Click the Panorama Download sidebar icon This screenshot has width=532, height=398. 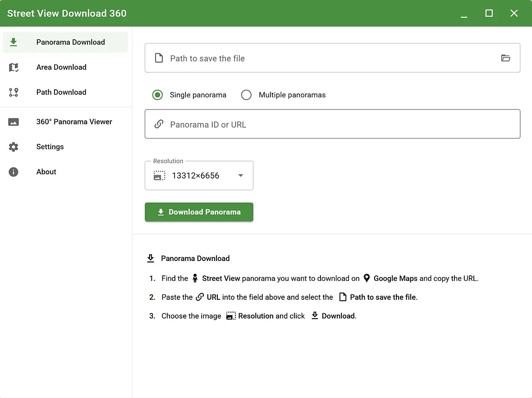coord(14,42)
